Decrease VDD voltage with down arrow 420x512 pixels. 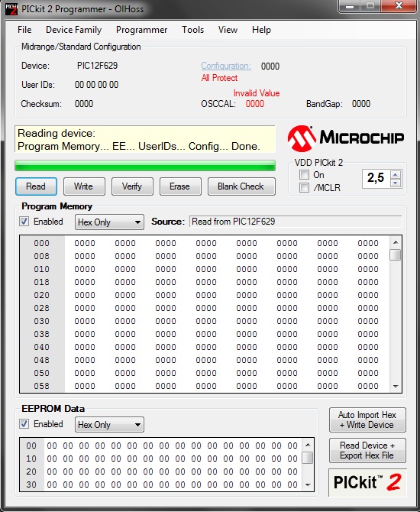[396, 183]
